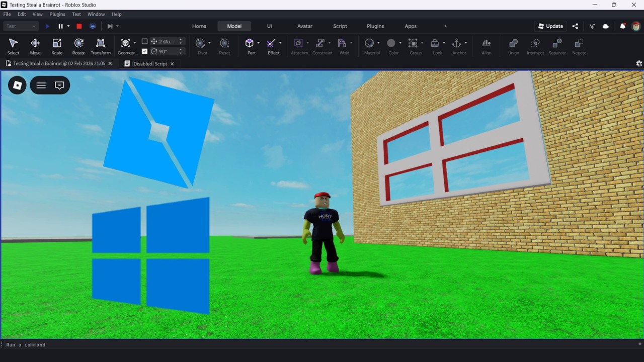The width and height of the screenshot is (644, 362).
Task: Click the cloud save status icon
Action: point(606,26)
